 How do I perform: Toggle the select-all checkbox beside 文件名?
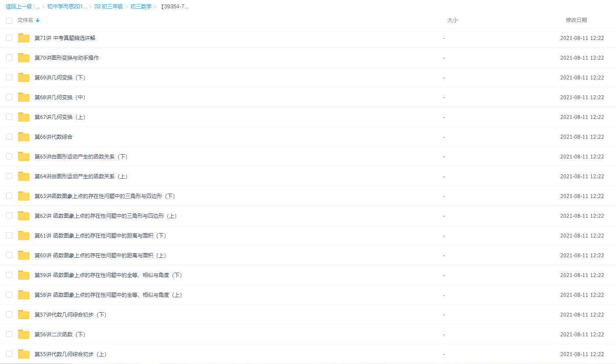point(9,21)
